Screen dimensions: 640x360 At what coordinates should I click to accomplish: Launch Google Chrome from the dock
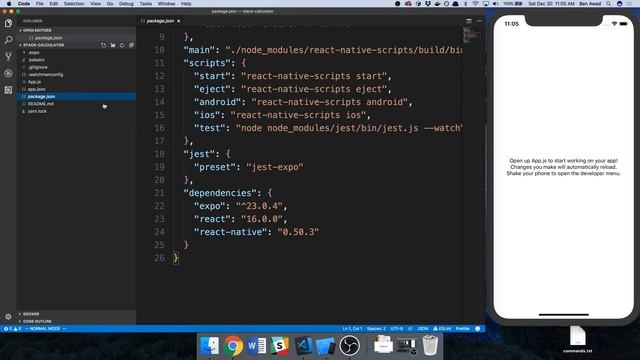coord(233,346)
